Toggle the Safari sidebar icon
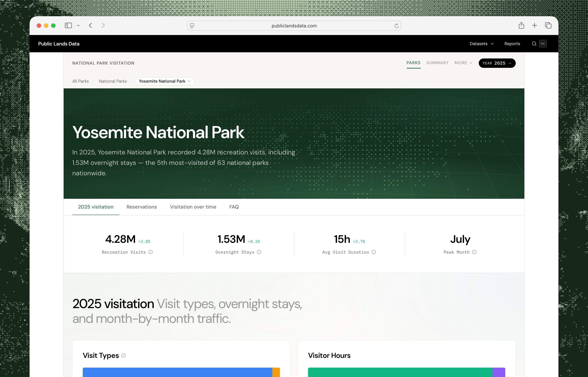Image resolution: width=588 pixels, height=377 pixels. [x=68, y=25]
